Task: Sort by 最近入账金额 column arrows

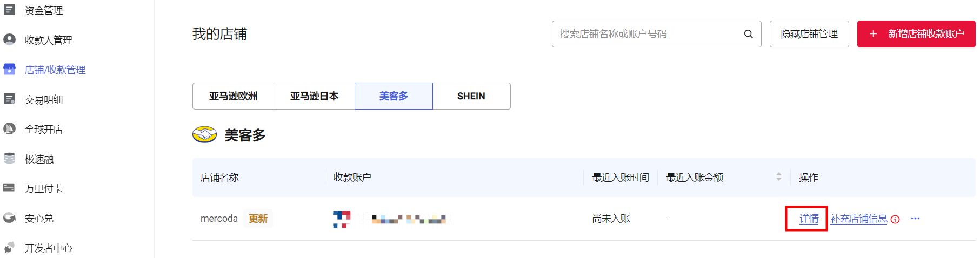Action: 778,177
